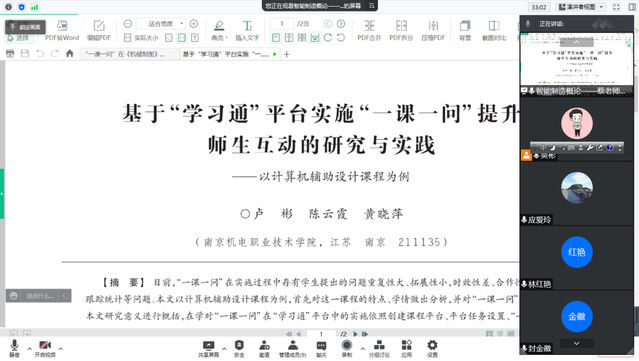Toggle the 开启视频 camera button
This screenshot has height=361, width=639.
(45, 349)
